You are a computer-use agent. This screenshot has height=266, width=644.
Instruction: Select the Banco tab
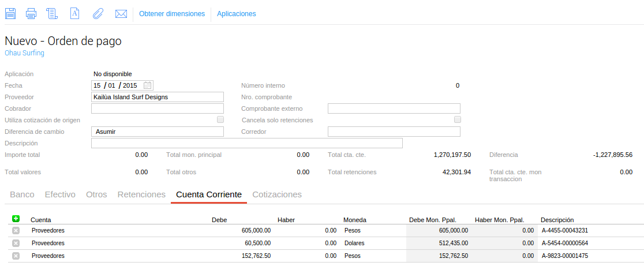[22, 194]
